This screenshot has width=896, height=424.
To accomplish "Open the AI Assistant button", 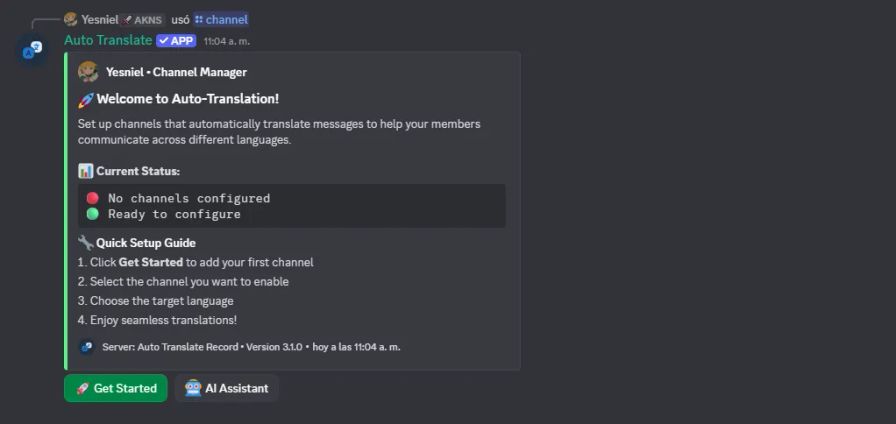I will click(x=227, y=388).
